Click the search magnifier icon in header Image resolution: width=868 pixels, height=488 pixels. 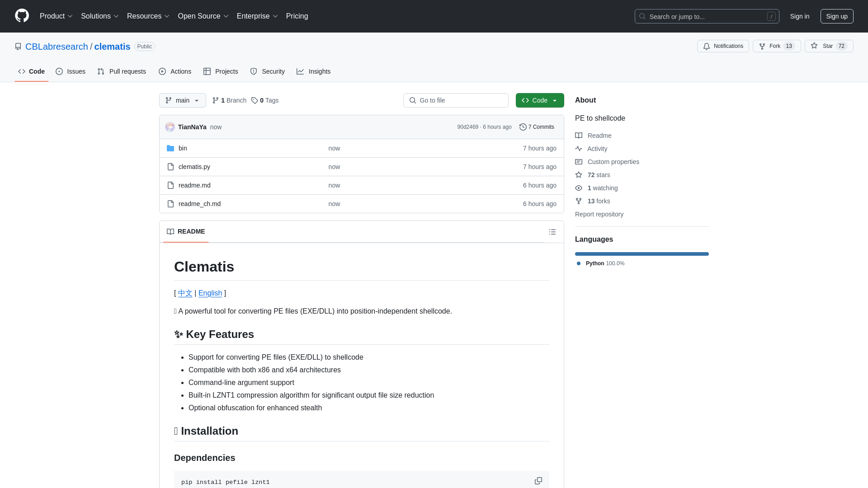642,16
